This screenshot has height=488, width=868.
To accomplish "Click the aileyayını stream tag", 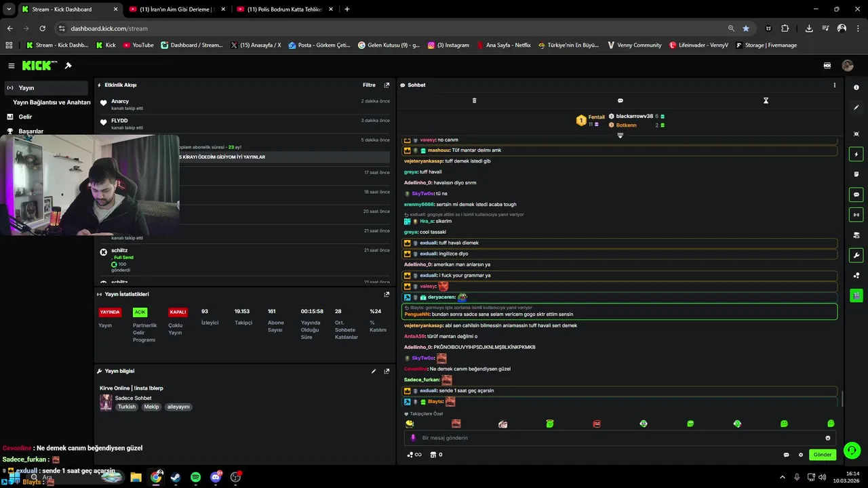I will 178,407.
